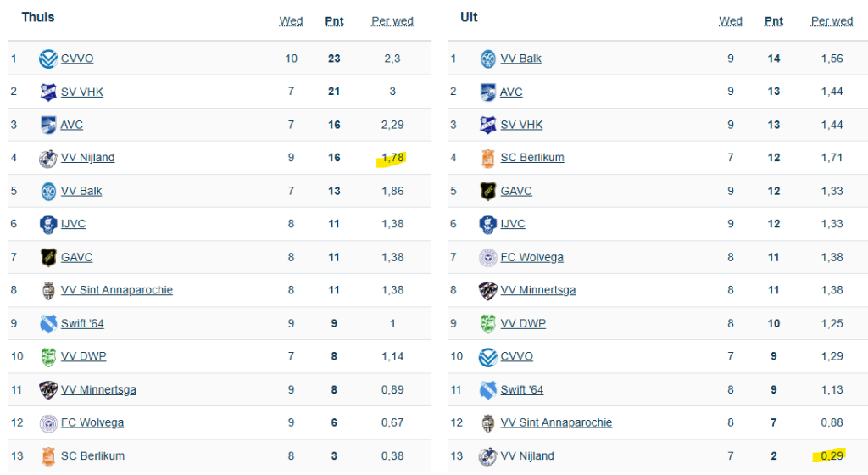Viewport: 868px width, 475px height.
Task: Click the IJVC club logo in Thuis table
Action: (48, 225)
